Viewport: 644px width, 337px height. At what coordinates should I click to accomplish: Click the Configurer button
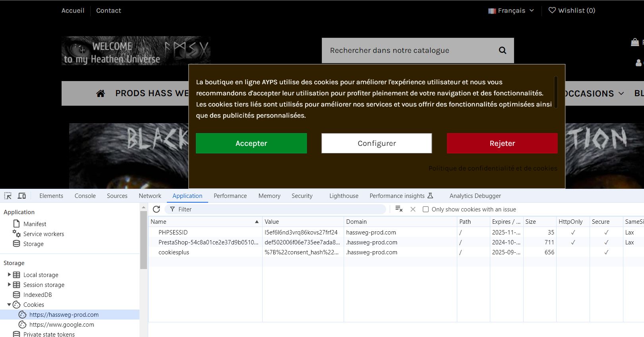point(377,143)
